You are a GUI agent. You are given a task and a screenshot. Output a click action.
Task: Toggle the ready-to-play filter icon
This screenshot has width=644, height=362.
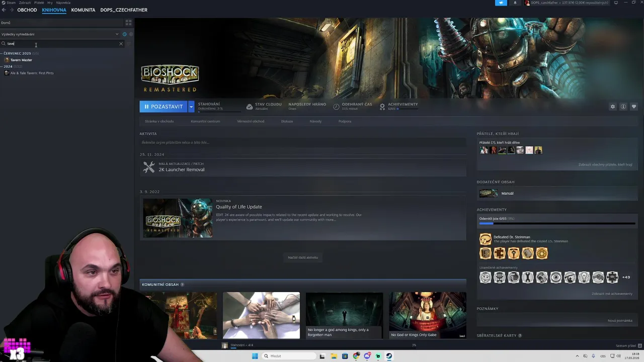point(131,34)
